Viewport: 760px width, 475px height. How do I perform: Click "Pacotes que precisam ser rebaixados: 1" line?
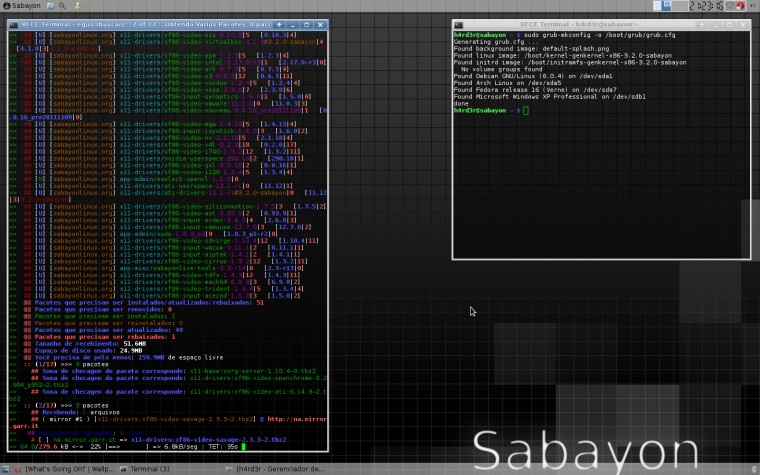(104, 337)
